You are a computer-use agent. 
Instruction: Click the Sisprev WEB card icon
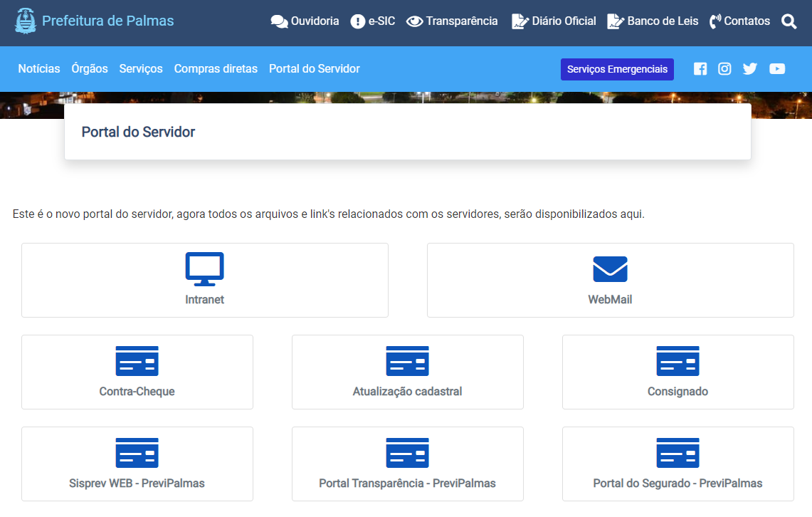(137, 453)
